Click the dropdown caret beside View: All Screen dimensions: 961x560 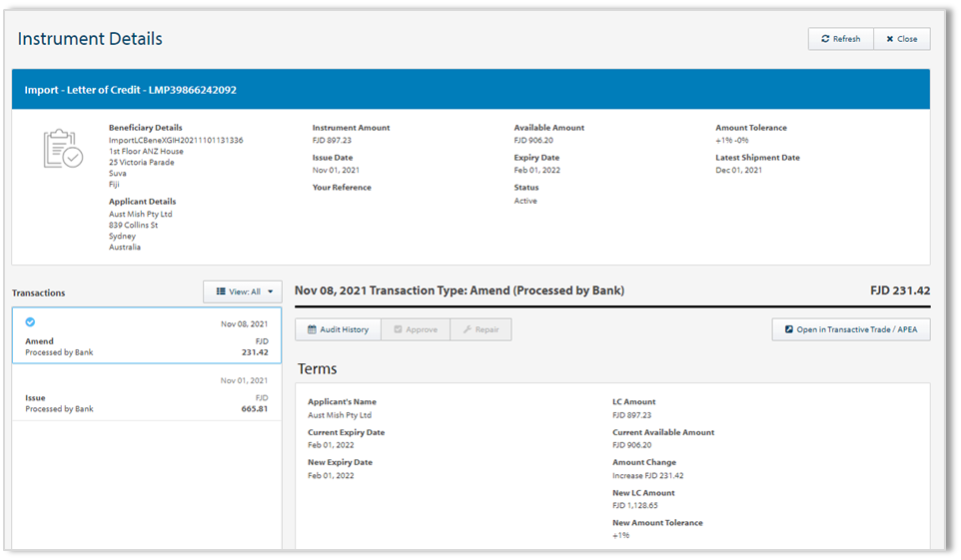pos(270,291)
